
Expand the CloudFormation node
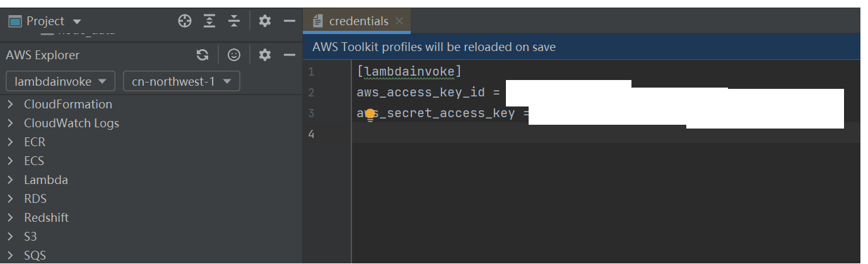click(x=11, y=105)
